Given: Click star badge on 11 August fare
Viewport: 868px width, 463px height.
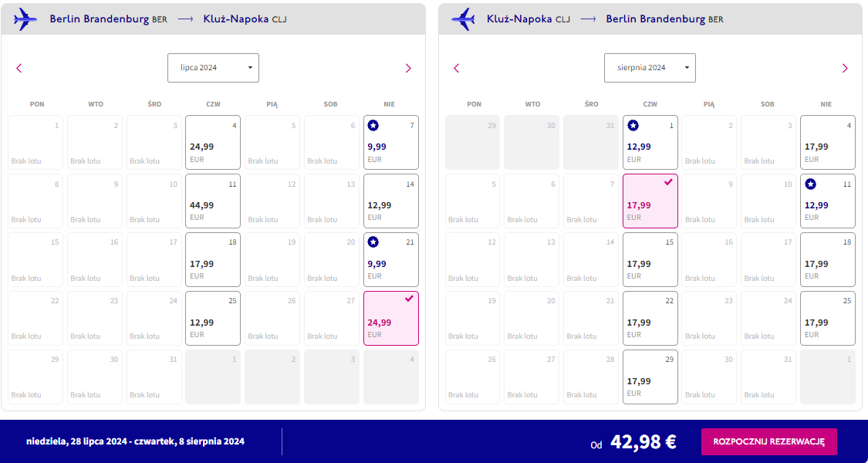Looking at the screenshot, I should 810,184.
